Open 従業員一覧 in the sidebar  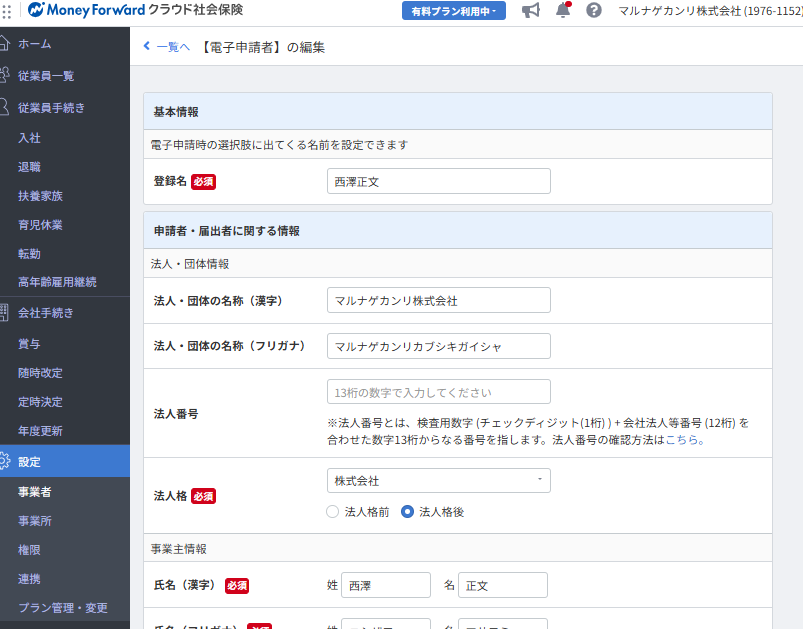(x=46, y=76)
